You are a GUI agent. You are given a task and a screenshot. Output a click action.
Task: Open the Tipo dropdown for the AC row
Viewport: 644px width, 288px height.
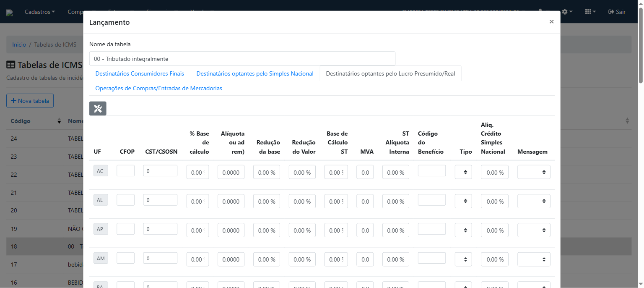[x=463, y=172]
